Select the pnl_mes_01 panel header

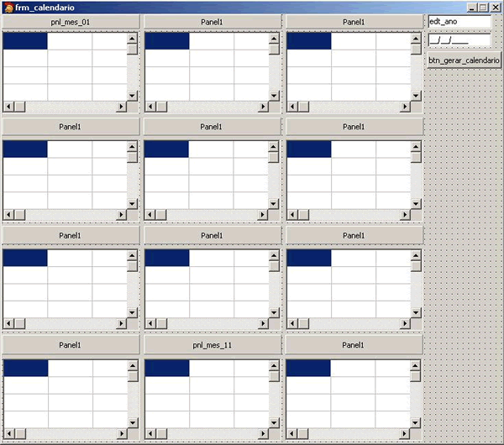click(x=71, y=22)
